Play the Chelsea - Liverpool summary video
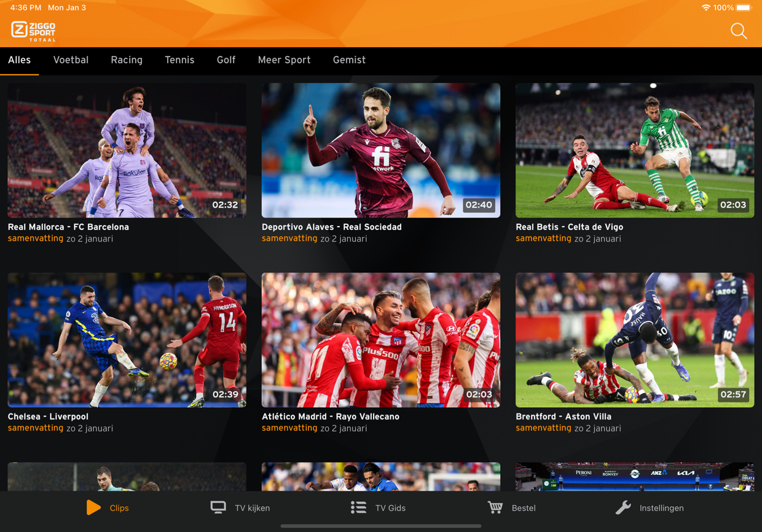The width and height of the screenshot is (762, 532). (x=127, y=340)
